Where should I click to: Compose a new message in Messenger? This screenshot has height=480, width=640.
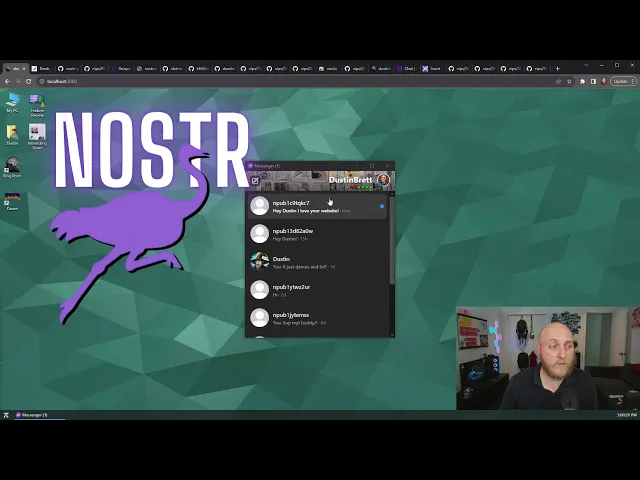tap(255, 181)
